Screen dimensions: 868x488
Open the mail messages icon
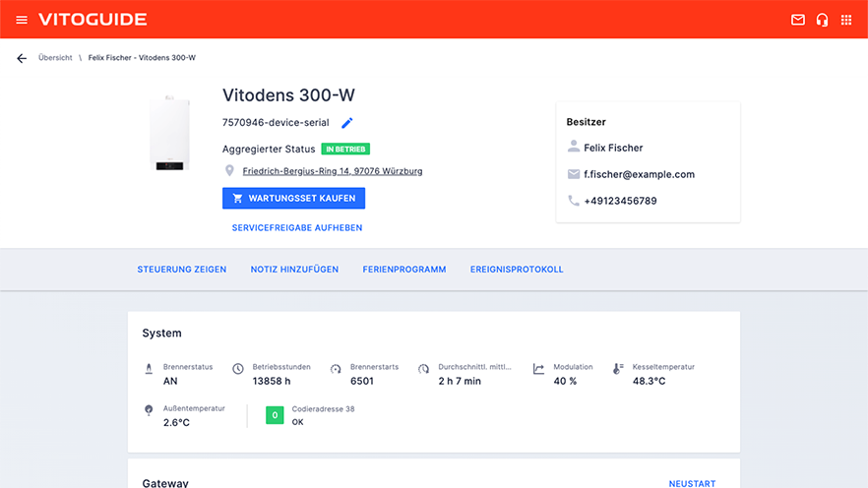coord(798,20)
